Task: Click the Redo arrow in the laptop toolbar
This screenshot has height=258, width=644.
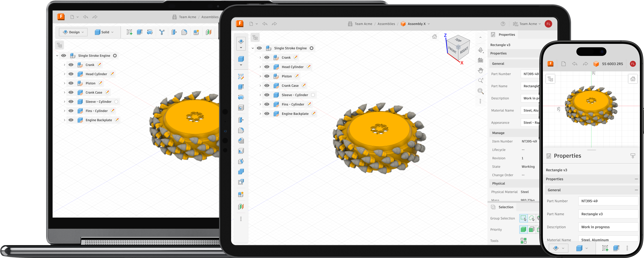Action: [95, 17]
